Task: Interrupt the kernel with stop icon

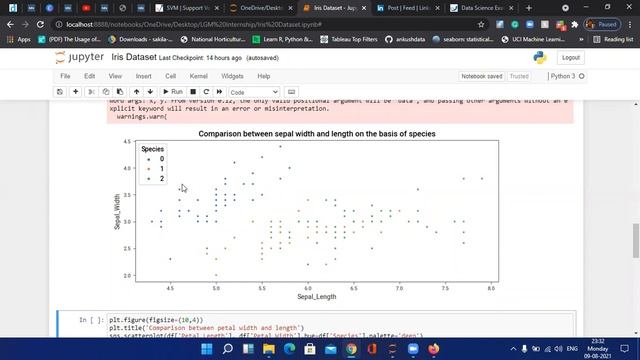Action: (x=193, y=92)
